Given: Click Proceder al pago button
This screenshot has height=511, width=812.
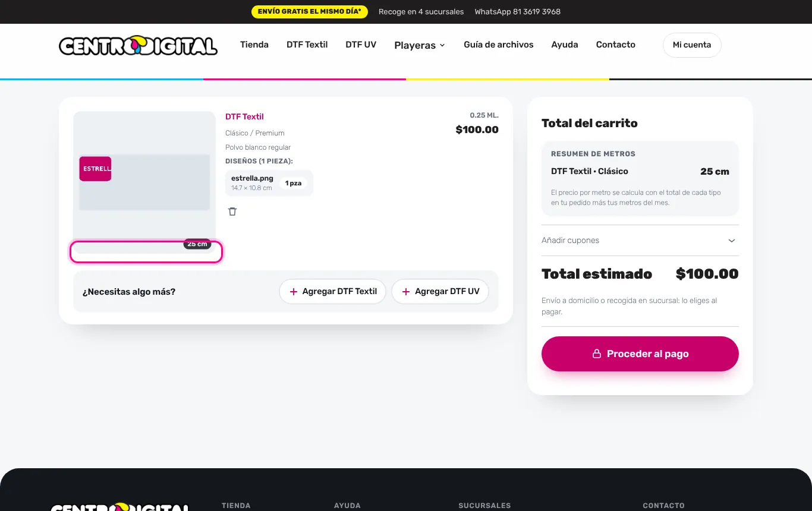Looking at the screenshot, I should 640,354.
